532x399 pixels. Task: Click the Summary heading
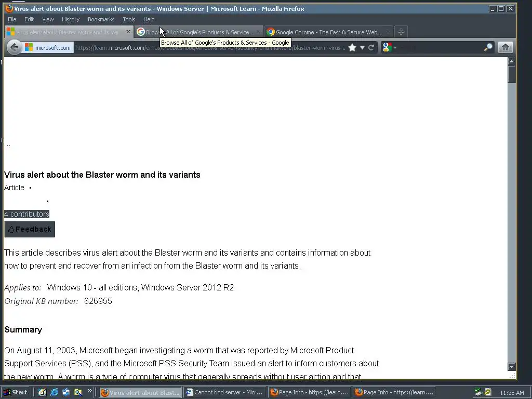tap(23, 330)
